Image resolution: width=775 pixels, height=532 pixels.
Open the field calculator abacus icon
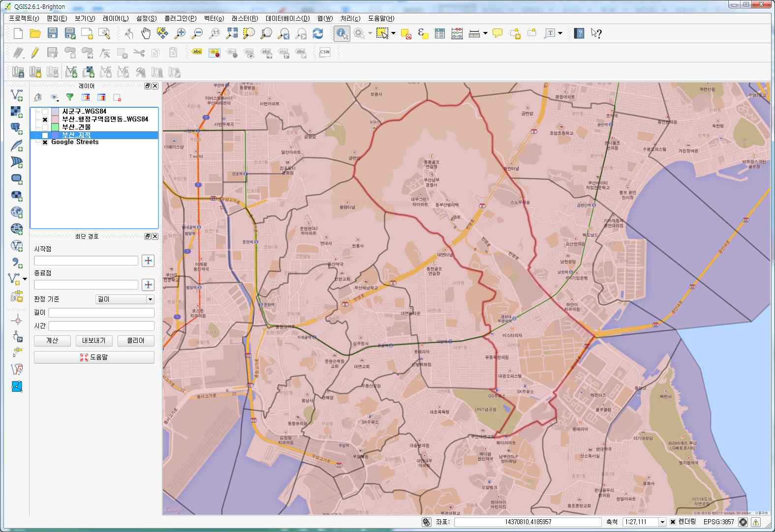(457, 33)
